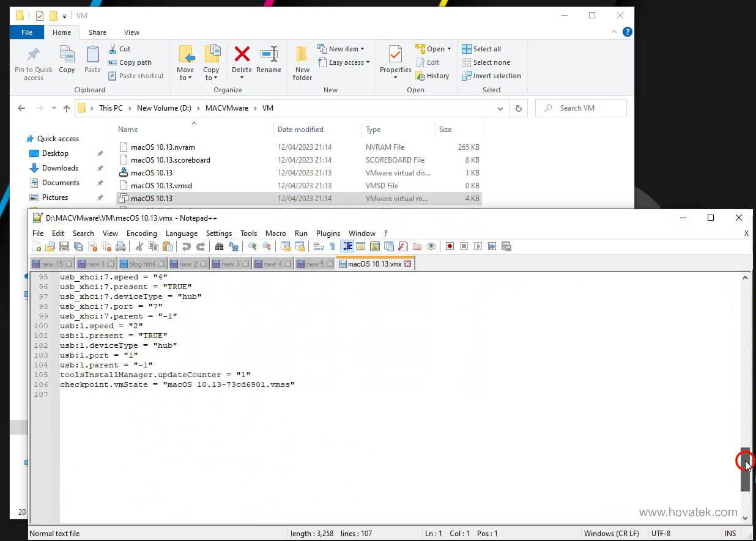
Task: Open the Plugins menu in Notepad++
Action: [328, 233]
